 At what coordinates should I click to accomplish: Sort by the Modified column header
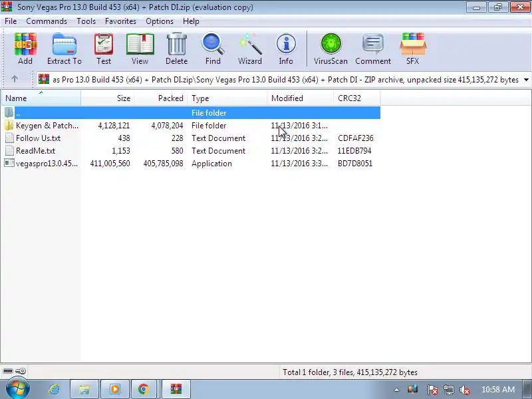coord(301,98)
